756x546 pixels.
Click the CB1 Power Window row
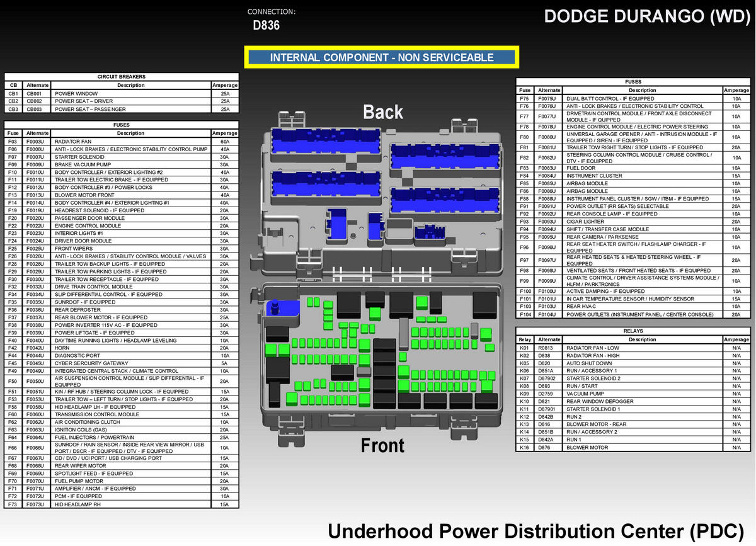tap(122, 93)
